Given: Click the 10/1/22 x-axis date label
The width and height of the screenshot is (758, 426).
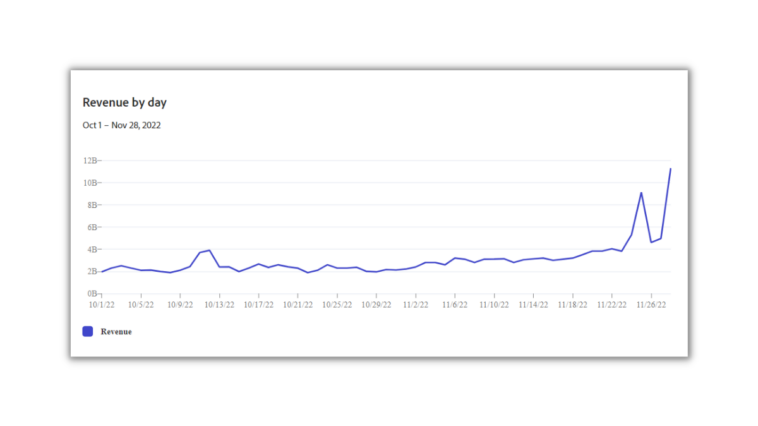Looking at the screenshot, I should pos(102,305).
